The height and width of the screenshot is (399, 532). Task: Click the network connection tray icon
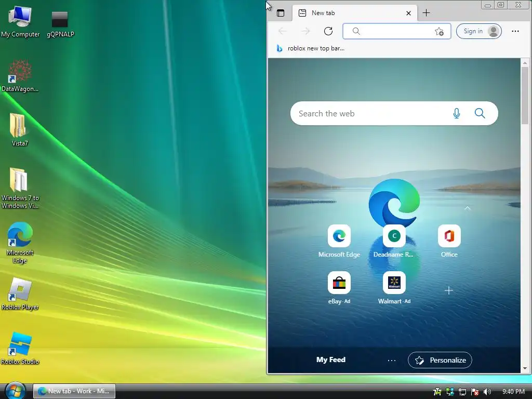click(x=462, y=392)
